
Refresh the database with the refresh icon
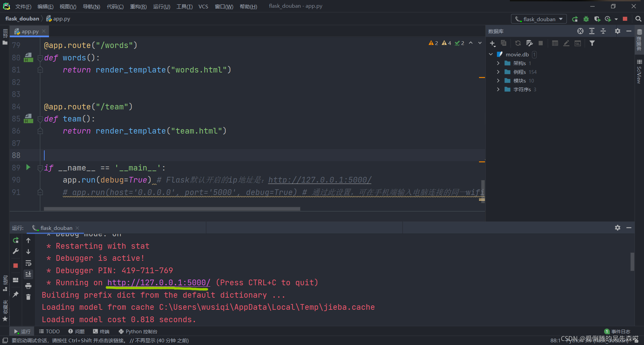click(518, 43)
